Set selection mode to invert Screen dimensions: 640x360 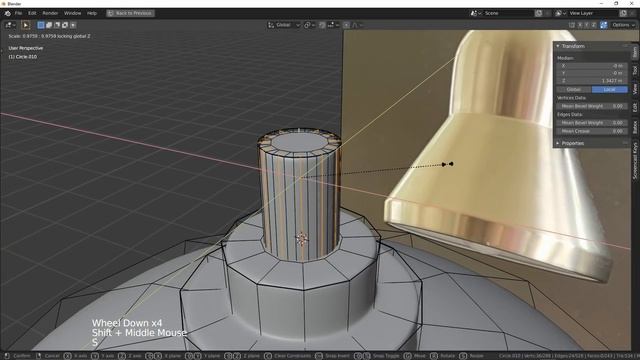(65, 25)
